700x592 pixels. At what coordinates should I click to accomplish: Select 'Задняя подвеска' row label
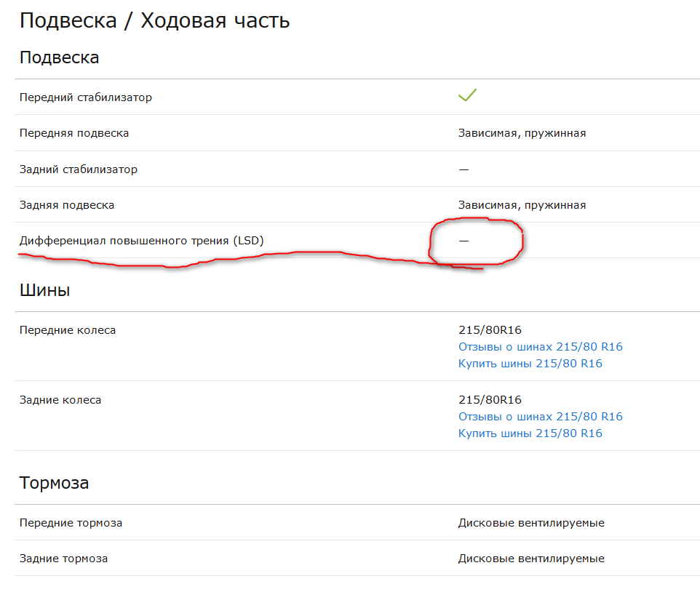point(67,205)
